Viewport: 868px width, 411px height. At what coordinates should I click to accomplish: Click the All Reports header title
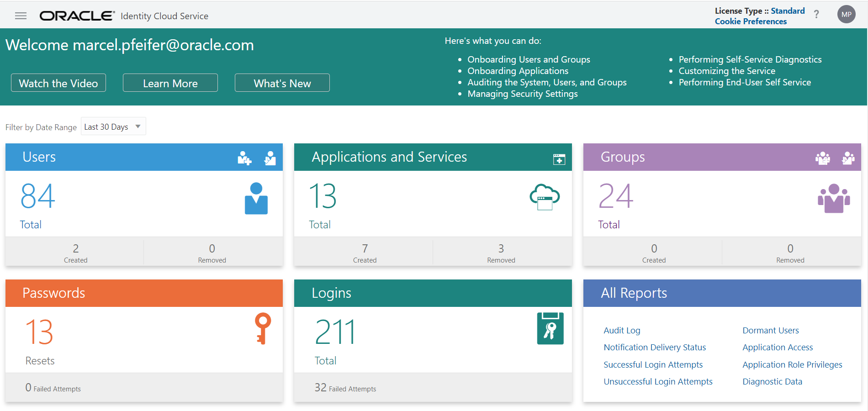[634, 293]
